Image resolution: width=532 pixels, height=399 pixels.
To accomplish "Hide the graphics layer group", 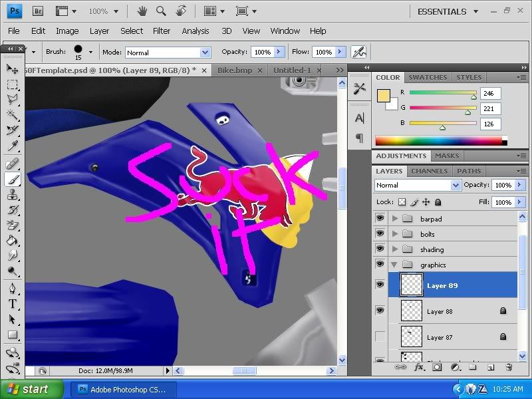I will pyautogui.click(x=380, y=264).
